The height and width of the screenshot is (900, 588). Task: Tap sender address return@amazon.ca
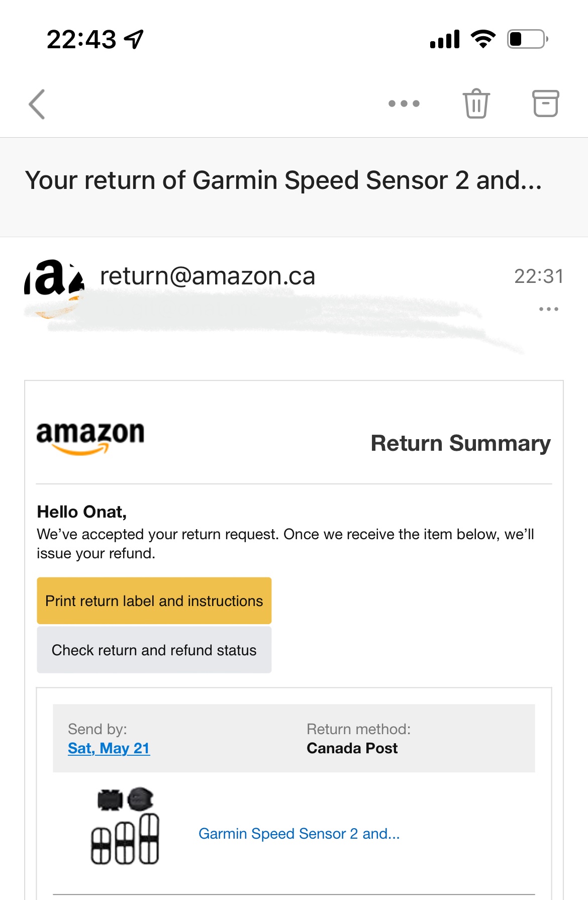pos(208,276)
